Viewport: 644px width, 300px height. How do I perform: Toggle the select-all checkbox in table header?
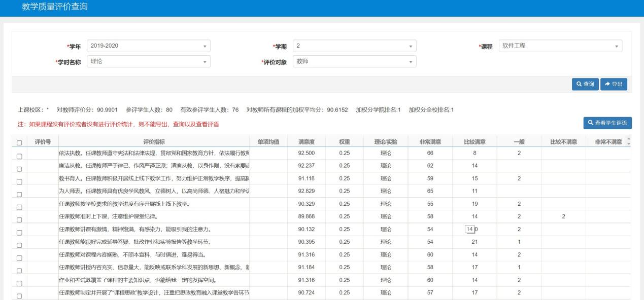click(19, 143)
